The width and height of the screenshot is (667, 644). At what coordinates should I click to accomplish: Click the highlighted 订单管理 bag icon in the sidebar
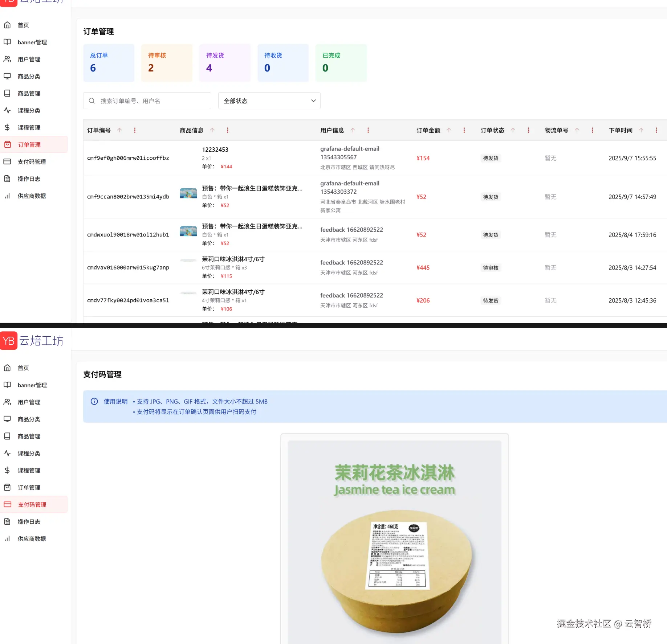tap(8, 144)
